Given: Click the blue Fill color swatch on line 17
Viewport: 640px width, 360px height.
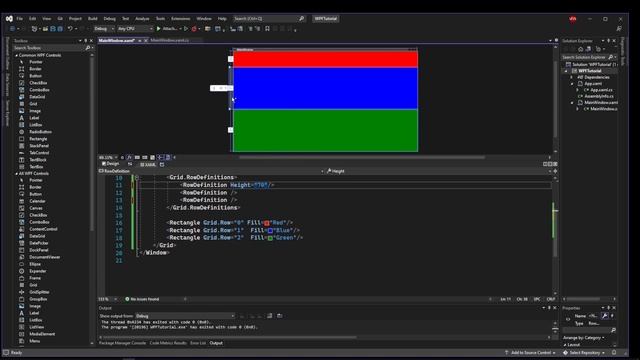Looking at the screenshot, I should click(270, 231).
